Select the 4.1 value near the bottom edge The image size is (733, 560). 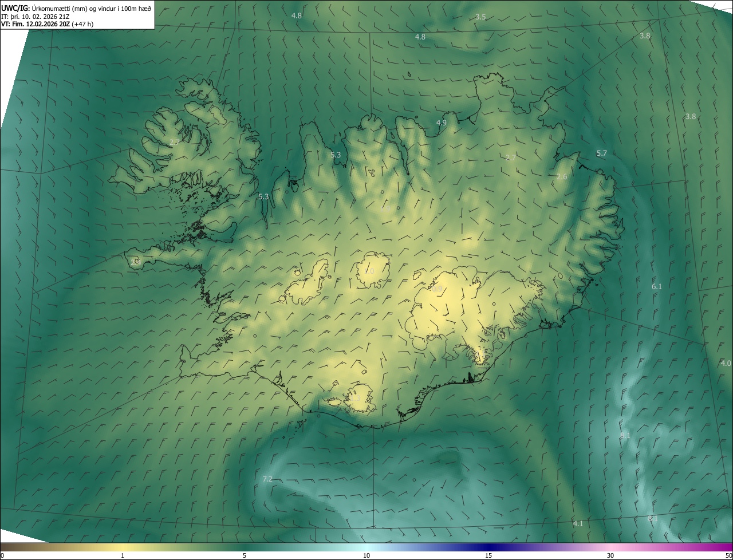pyautogui.click(x=578, y=524)
